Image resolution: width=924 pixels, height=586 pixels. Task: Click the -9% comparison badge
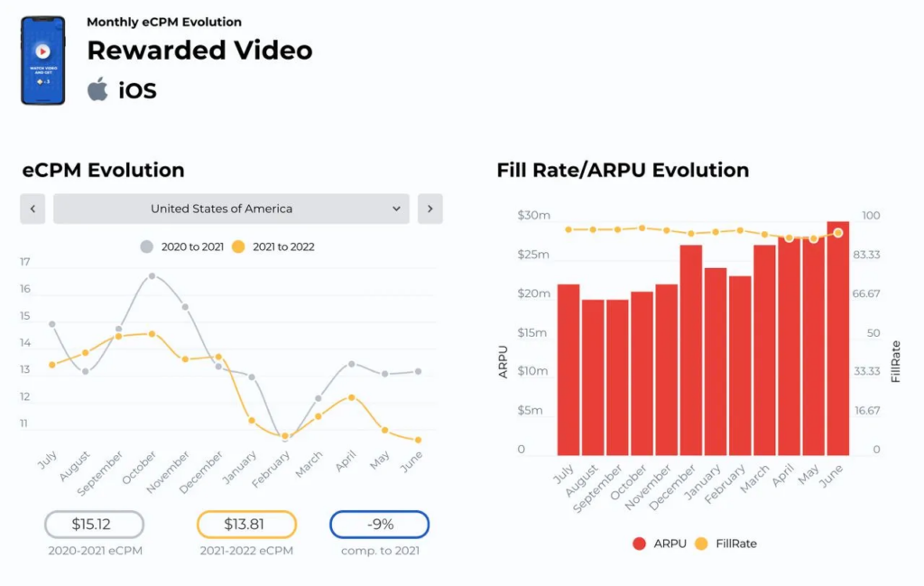[x=379, y=525]
